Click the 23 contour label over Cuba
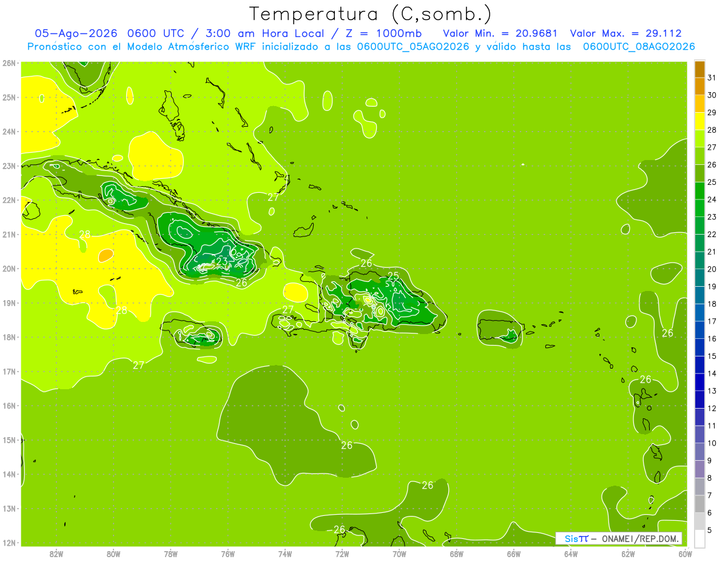 pos(222,262)
